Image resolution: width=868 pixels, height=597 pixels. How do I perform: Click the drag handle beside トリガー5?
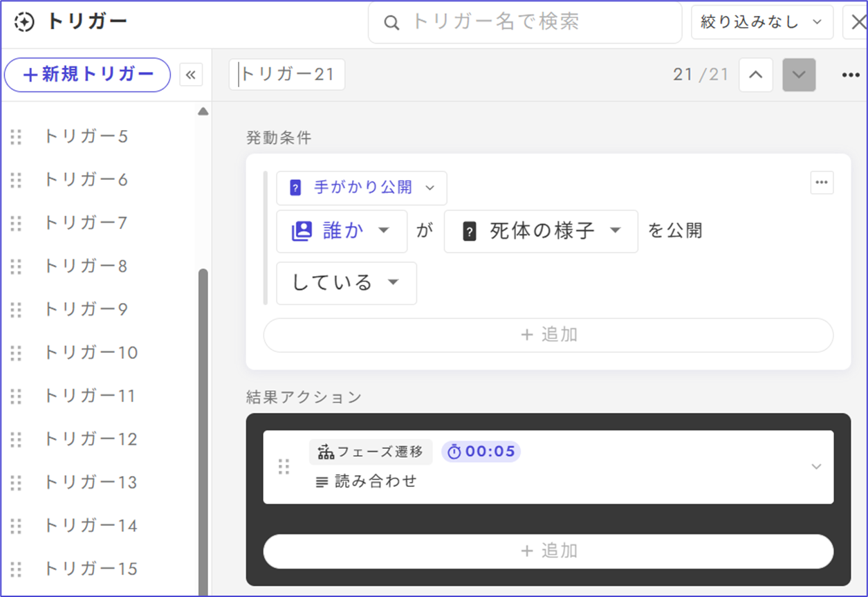coord(17,137)
